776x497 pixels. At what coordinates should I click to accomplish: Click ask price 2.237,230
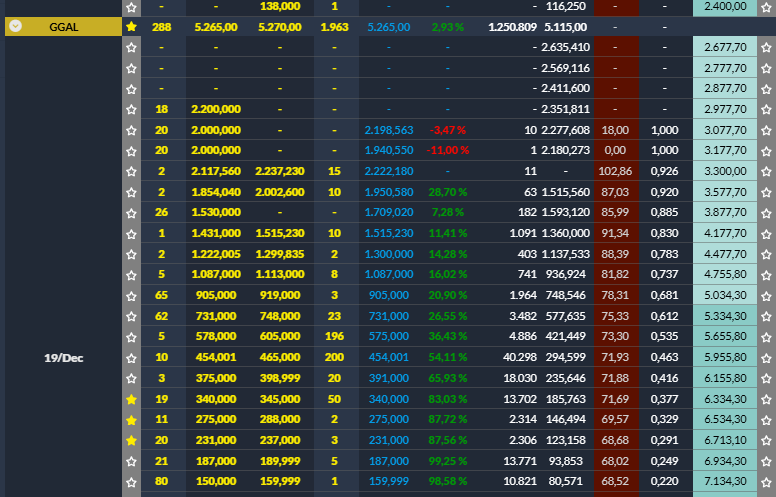click(280, 171)
